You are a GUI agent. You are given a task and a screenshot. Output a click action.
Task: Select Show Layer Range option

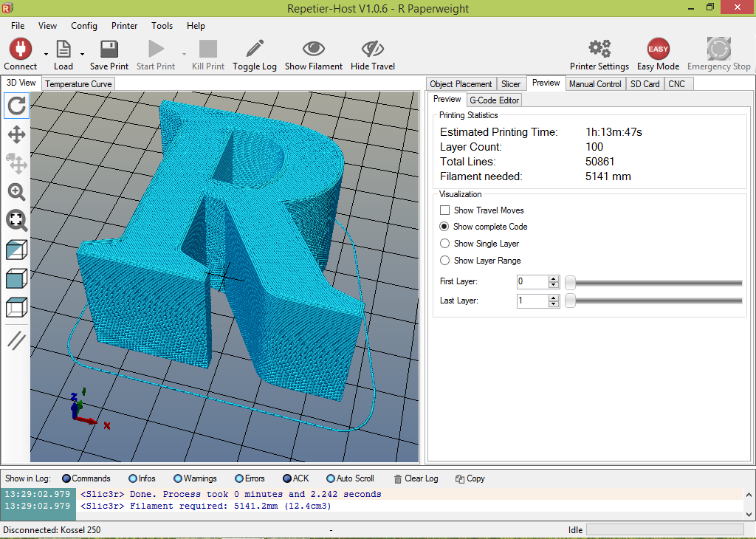[x=445, y=261]
